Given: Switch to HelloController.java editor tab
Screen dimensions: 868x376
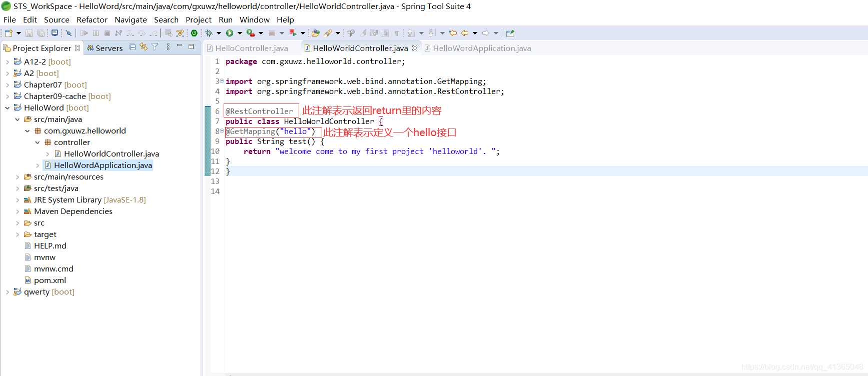Looking at the screenshot, I should pos(248,48).
